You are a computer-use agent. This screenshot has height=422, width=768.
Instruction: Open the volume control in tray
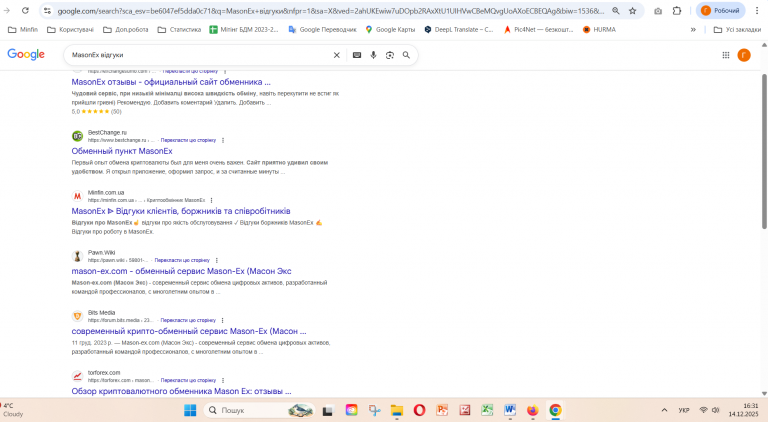(x=716, y=410)
